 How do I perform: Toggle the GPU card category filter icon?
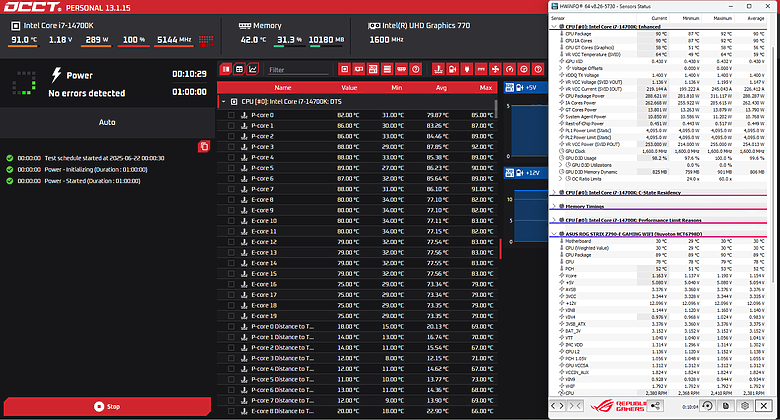(359, 69)
